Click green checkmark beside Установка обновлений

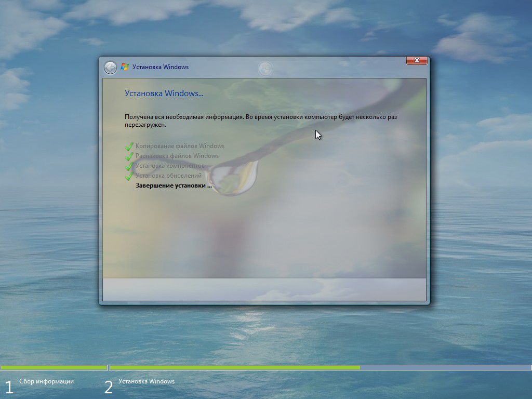tap(129, 176)
